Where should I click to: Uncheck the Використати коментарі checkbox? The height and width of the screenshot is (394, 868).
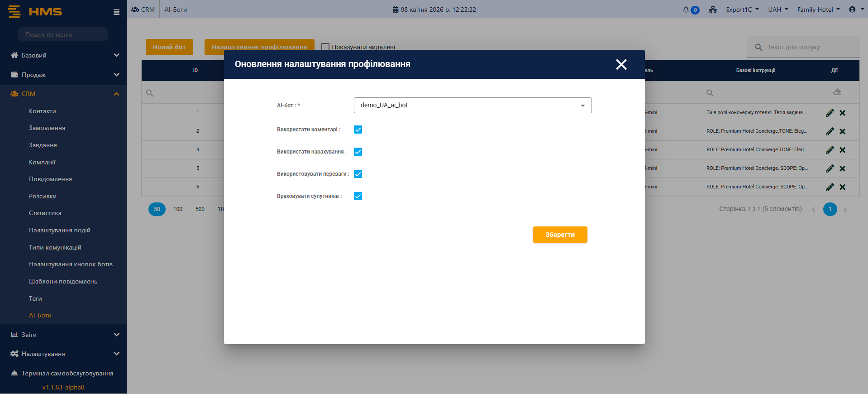tap(358, 130)
